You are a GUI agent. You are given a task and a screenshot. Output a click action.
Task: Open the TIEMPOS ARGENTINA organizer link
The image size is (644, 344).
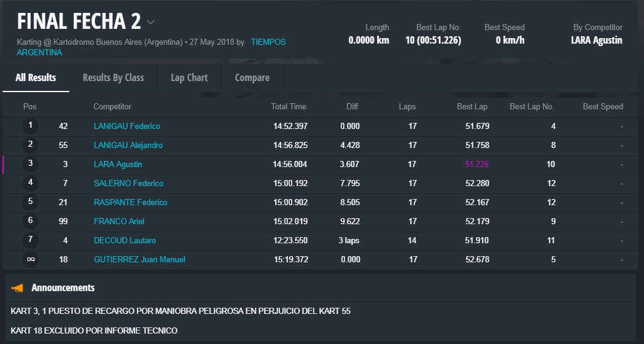[268, 42]
